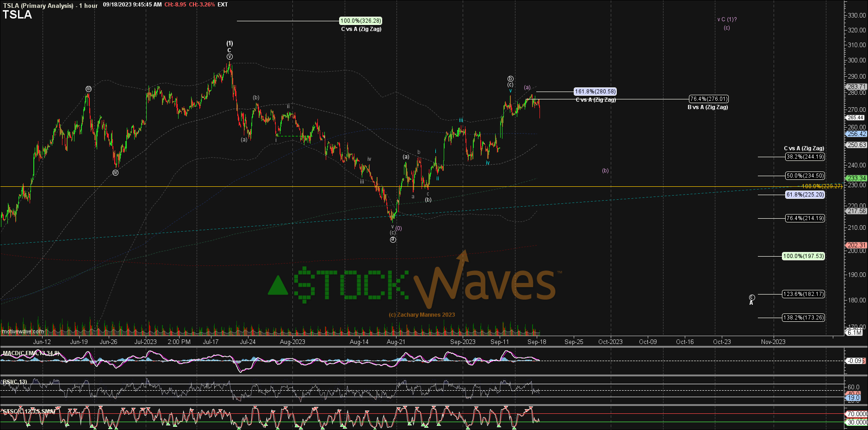The width and height of the screenshot is (868, 430).
Task: Click the circled b wave label at Sep-11 high
Action: tap(510, 79)
